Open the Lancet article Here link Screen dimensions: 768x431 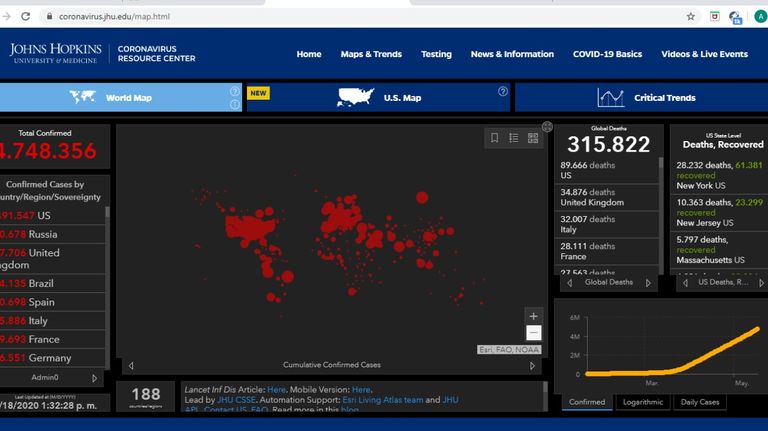(276, 390)
